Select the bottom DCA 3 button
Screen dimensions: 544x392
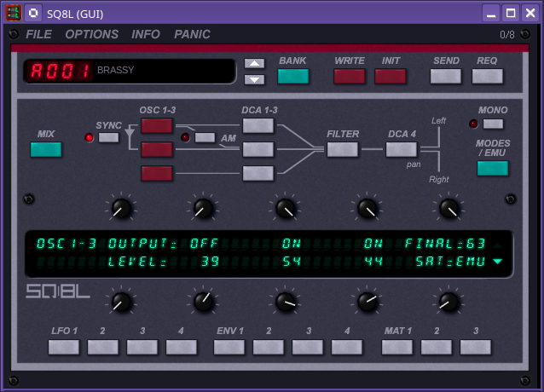coord(258,173)
